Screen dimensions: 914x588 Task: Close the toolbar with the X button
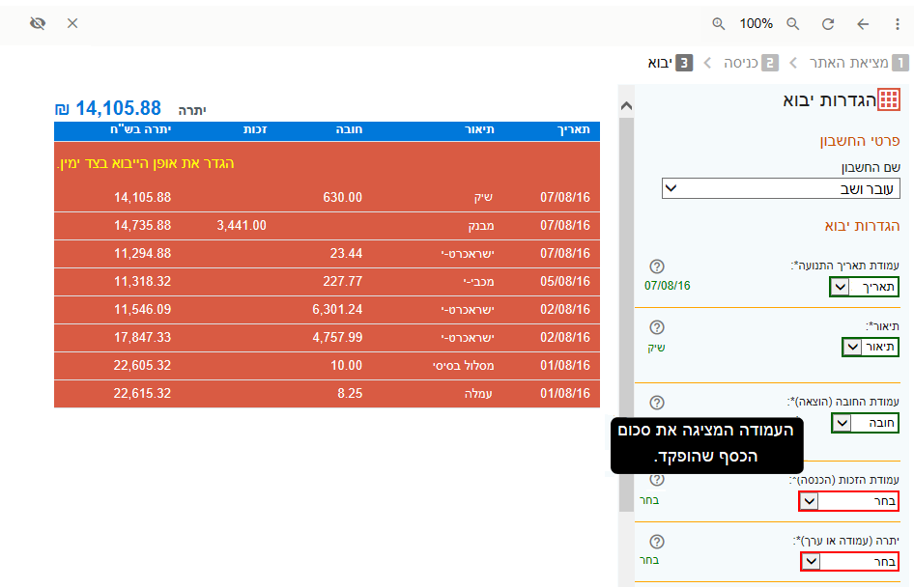coord(72,23)
